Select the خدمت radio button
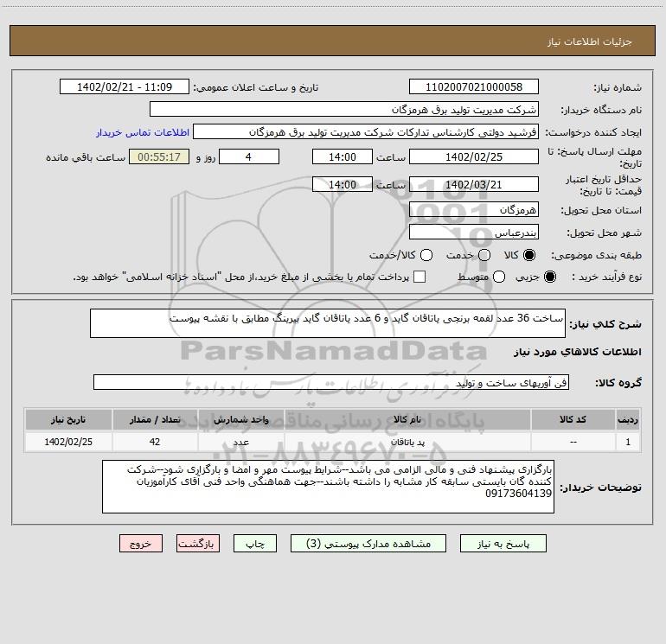Image resolution: width=666 pixels, height=644 pixels. click(484, 255)
